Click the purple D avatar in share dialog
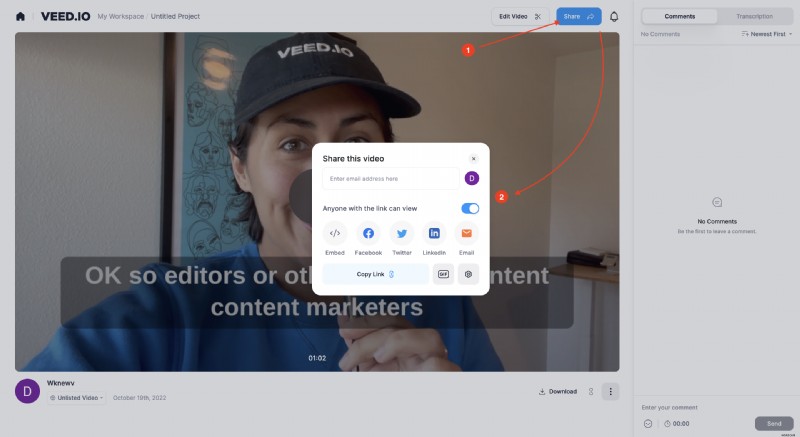Viewport: 800px width, 437px height. (x=472, y=178)
